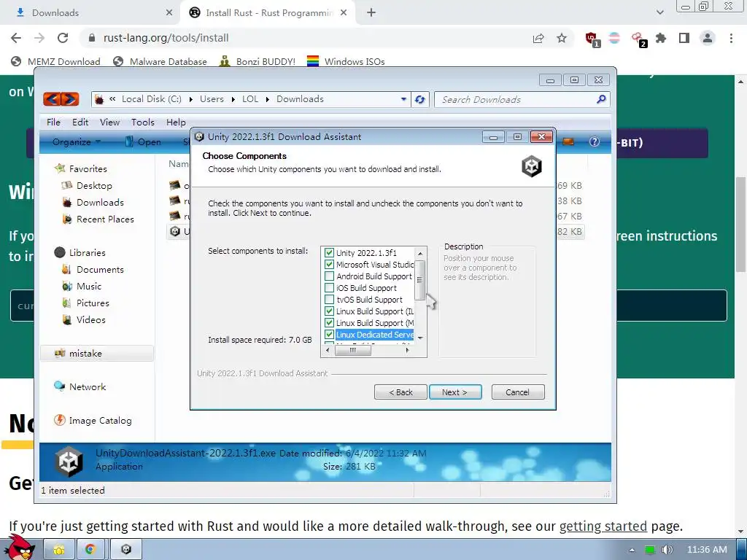Click Chrome icon on taskbar
This screenshot has height=560, width=747.
(x=90, y=550)
